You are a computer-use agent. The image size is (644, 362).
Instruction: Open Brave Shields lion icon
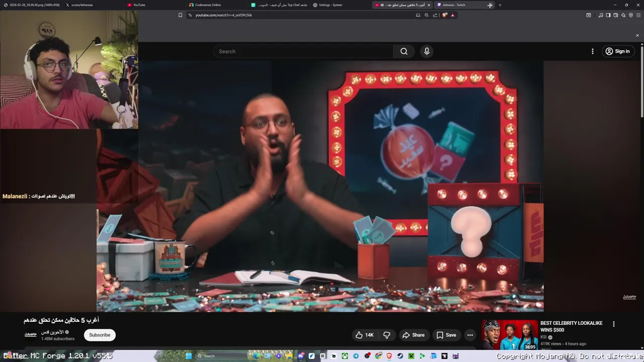point(445,15)
